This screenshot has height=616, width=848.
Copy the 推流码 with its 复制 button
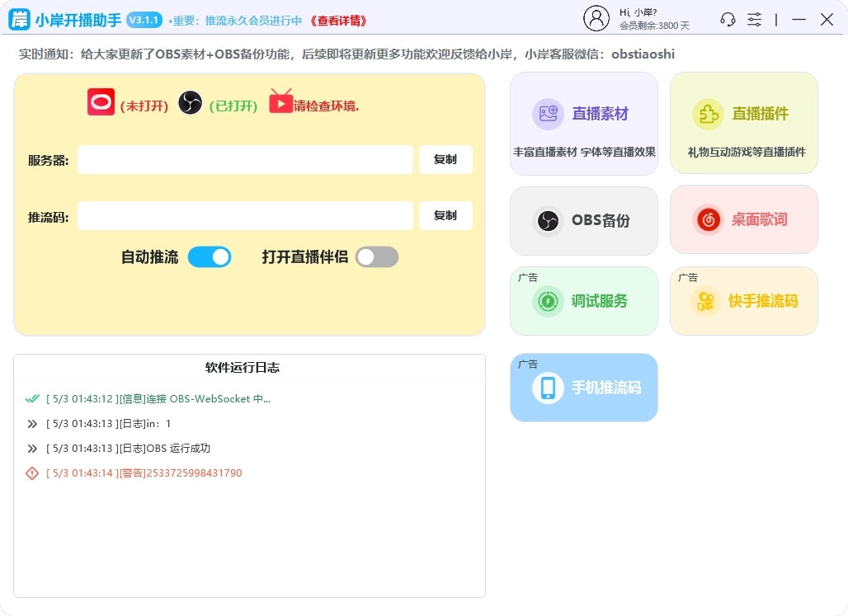tap(445, 216)
